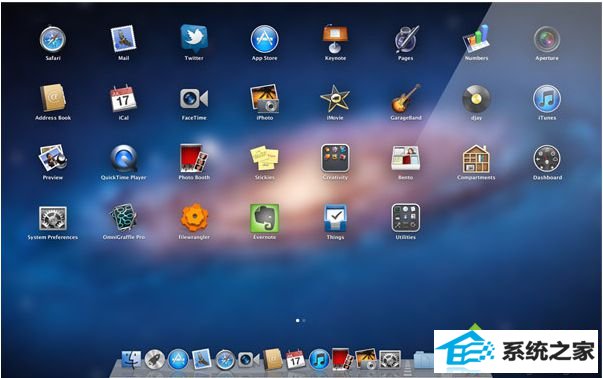The width and height of the screenshot is (603, 378).
Task: Open Photo Booth from the Dock
Action: click(342, 360)
